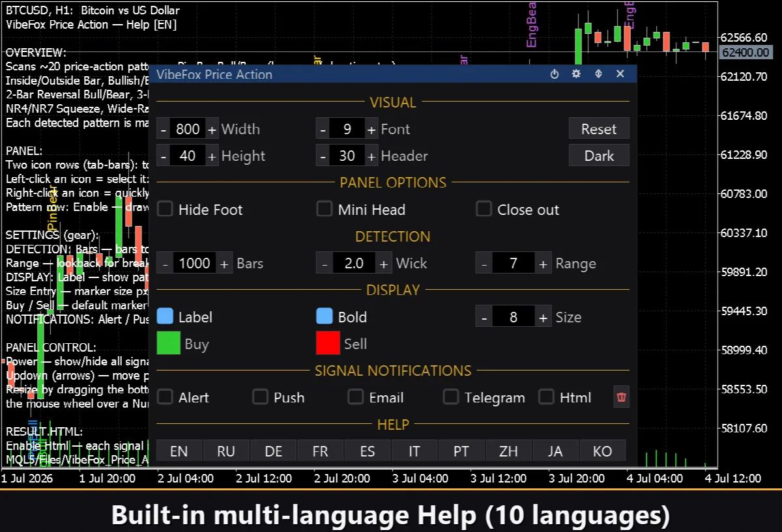Click the Height value field 40
Viewport: 782px width, 532px height.
[188, 156]
